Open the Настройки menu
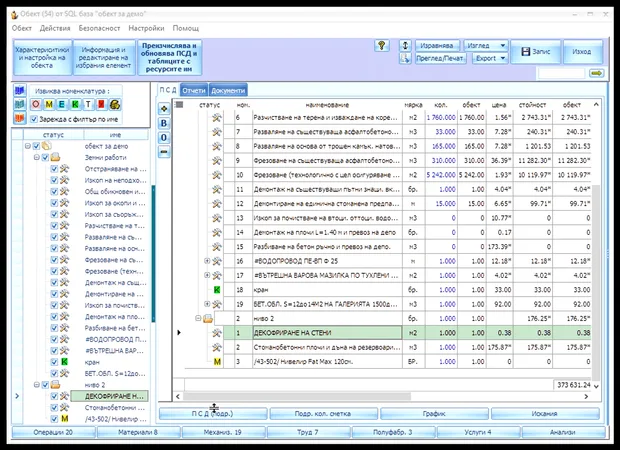The height and width of the screenshot is (450, 620). pos(146,28)
